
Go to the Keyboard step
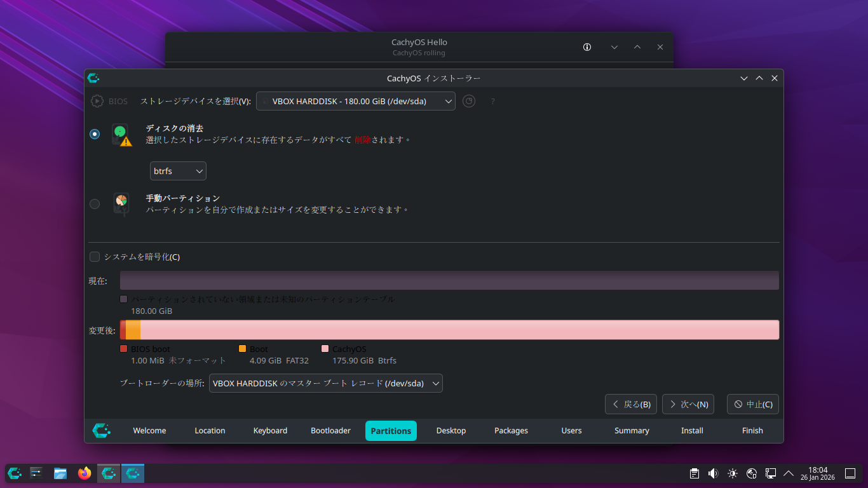click(270, 431)
